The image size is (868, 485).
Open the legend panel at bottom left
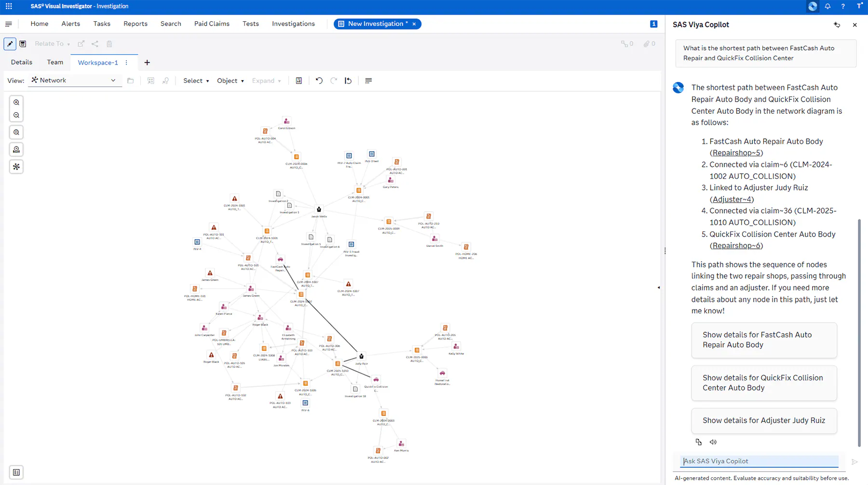click(16, 472)
